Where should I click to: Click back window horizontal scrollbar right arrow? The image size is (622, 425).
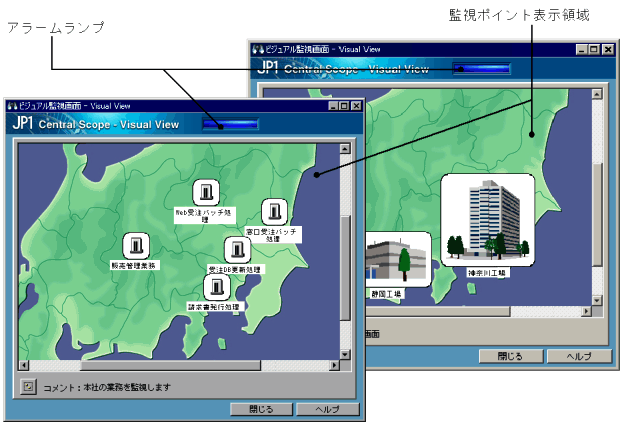pos(586,311)
